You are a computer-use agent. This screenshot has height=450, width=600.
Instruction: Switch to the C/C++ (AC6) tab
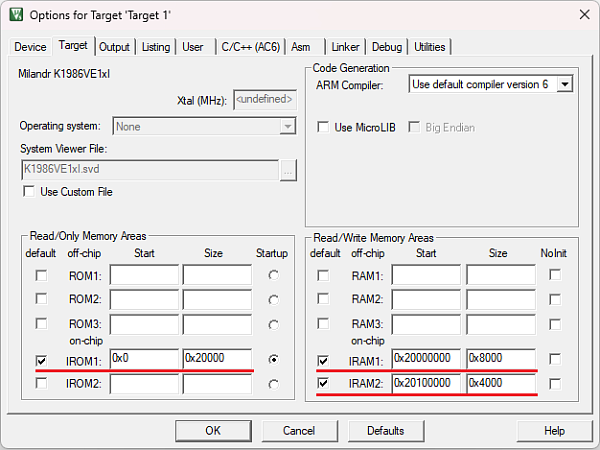coord(250,47)
